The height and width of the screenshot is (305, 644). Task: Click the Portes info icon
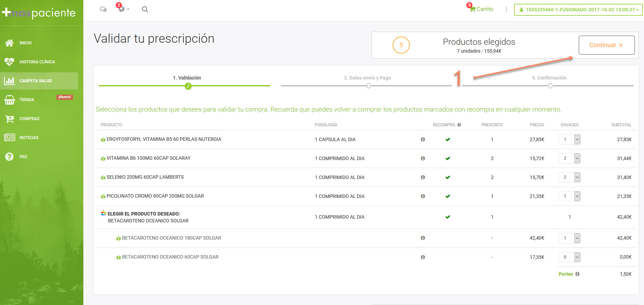(x=578, y=274)
